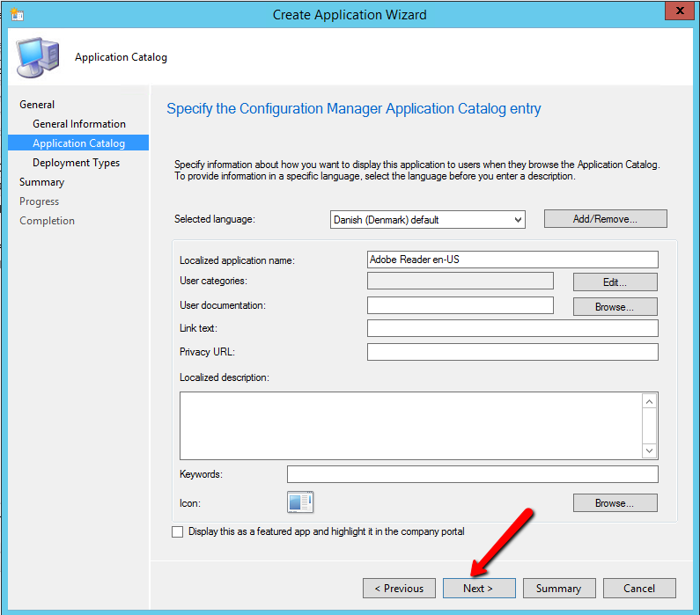Screen dimensions: 700x615
Task: Enable the featured app checkbox
Action: click(178, 532)
